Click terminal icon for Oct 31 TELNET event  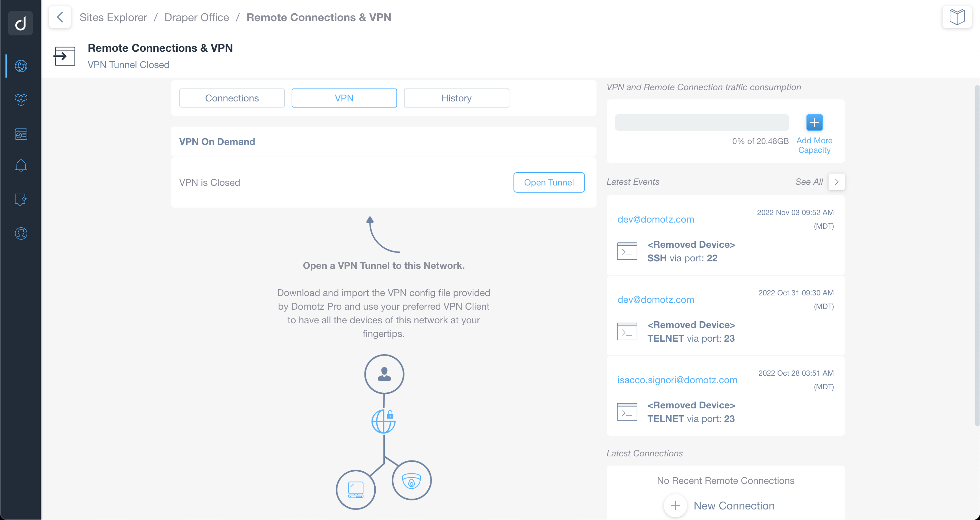(x=627, y=332)
